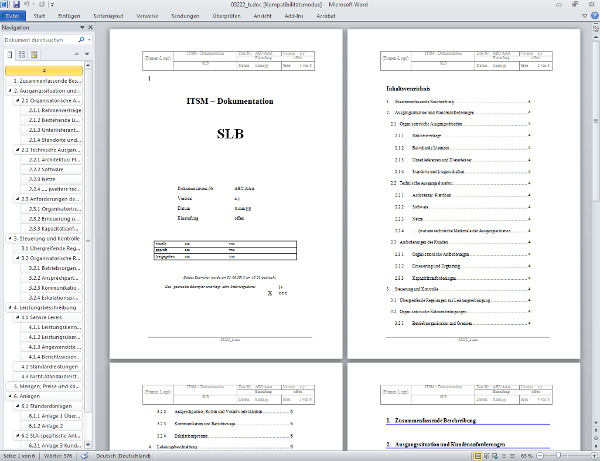Show headings view in Navigation pane
600x461 pixels.
[x=9, y=55]
